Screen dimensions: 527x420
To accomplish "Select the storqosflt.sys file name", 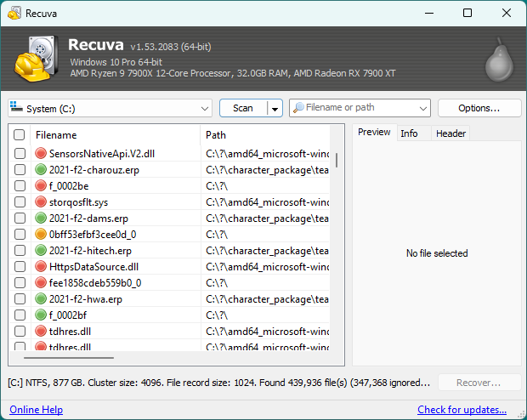I will [x=79, y=202].
